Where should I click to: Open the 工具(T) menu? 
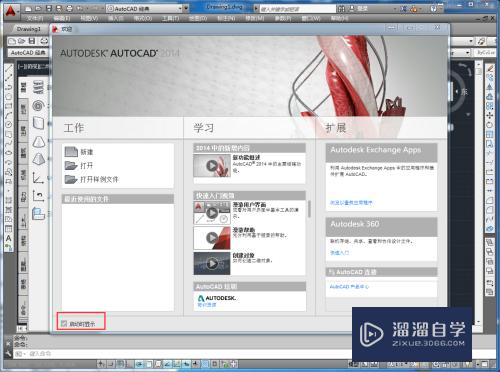[x=170, y=18]
